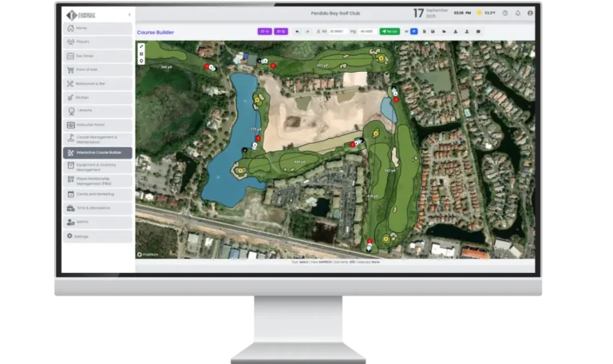
Task: Select the location pin tool on map
Action: 141,61
